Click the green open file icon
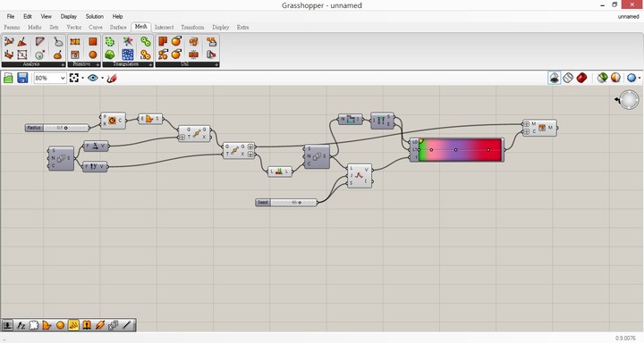Image resolution: width=644 pixels, height=343 pixels. 8,78
